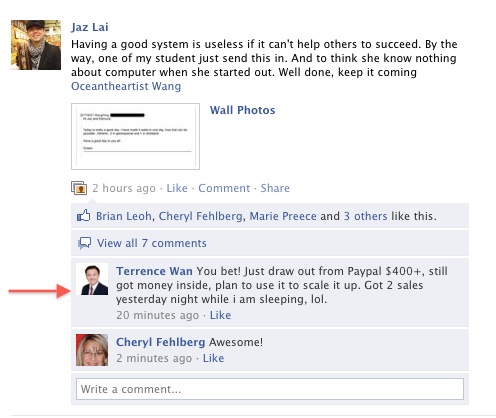This screenshot has height=418, width=496.
Task: Like Jaz Lai's post
Action: [x=177, y=188]
